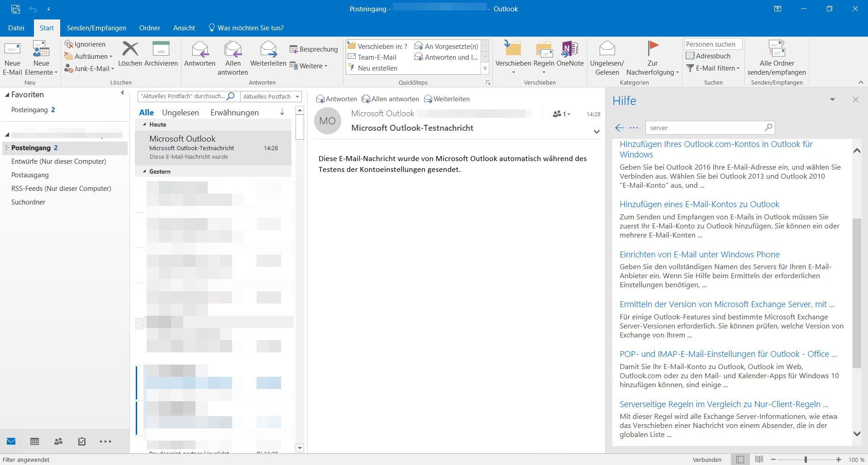Open the Postausgang folder

(30, 175)
